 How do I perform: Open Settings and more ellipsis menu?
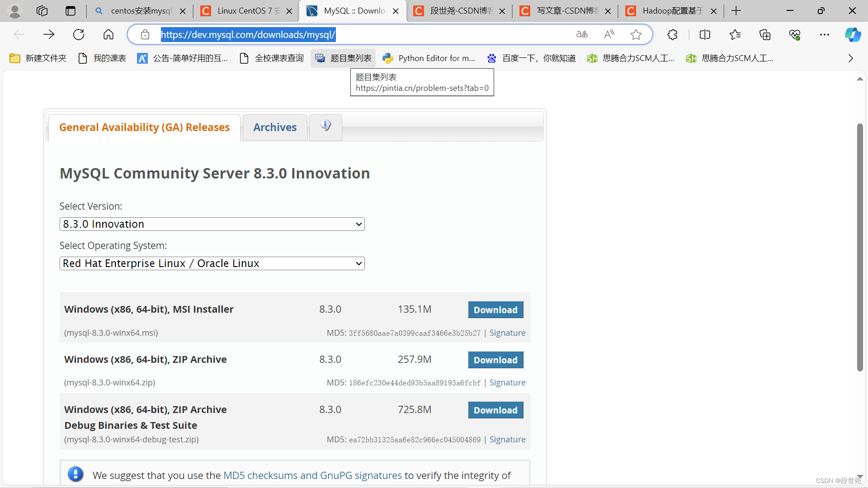825,34
